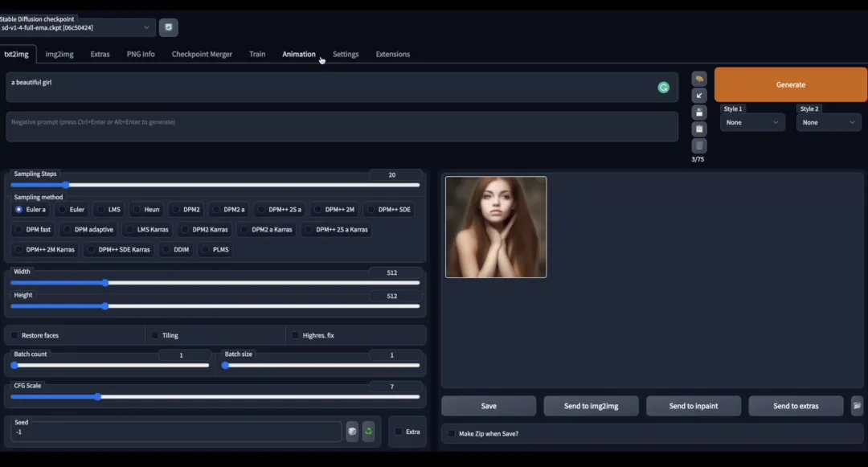868x467 pixels.
Task: Click the palette icon for random artist
Action: click(699, 79)
